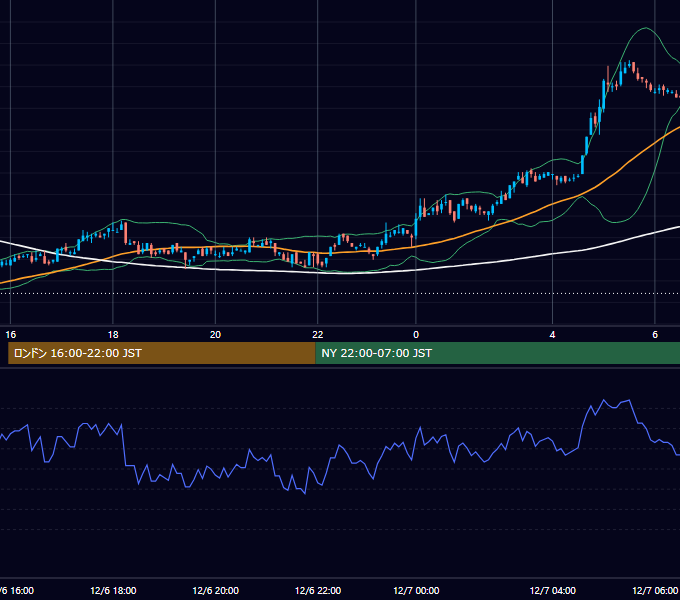Select the NY 22:00-07:00 JST session bar
680x600 pixels.
(497, 353)
